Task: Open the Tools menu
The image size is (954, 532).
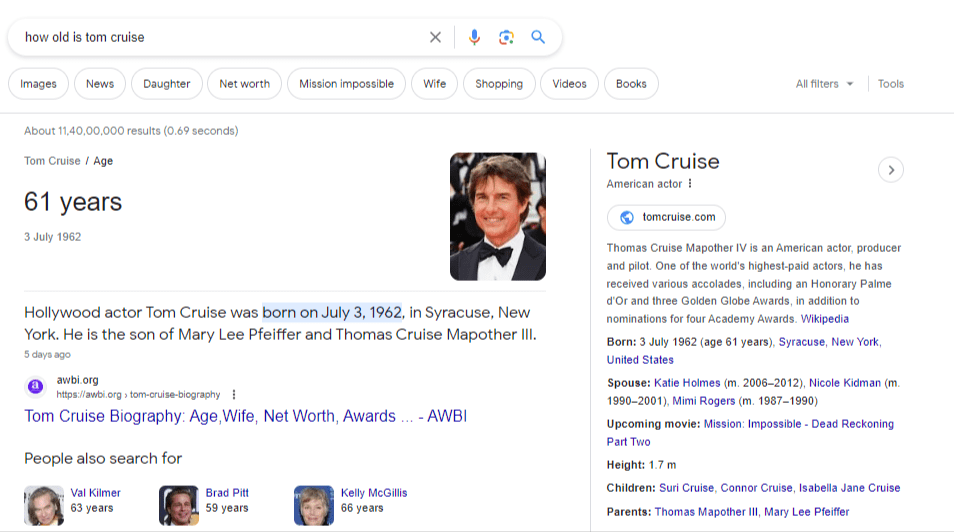Action: click(891, 84)
